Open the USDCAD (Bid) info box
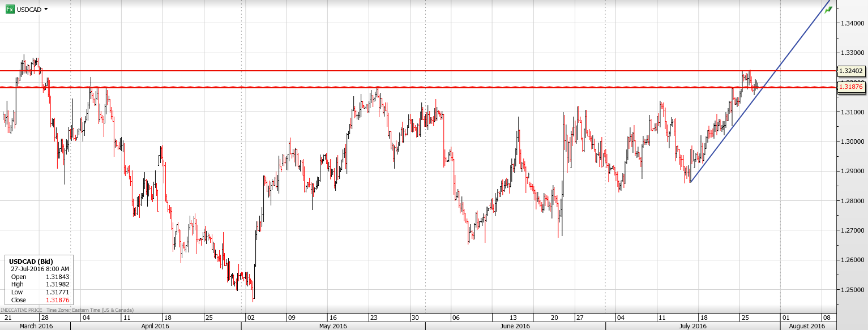This screenshot has height=330, width=868. coord(31,260)
